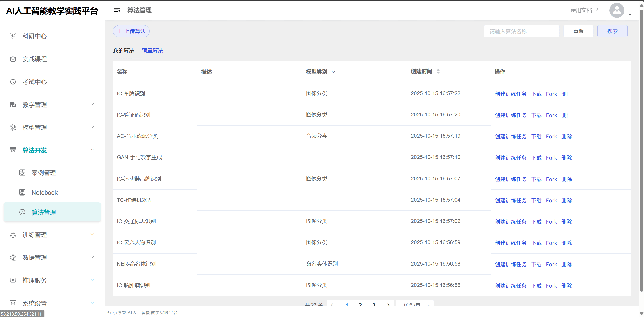Image resolution: width=644 pixels, height=317 pixels.
Task: Click the 考试中心 clock icon
Action: (13, 82)
